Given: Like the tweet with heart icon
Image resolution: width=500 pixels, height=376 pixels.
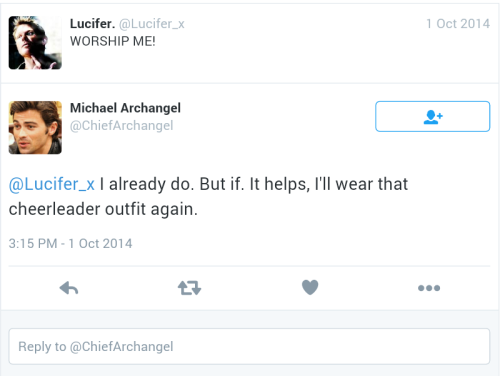Looking at the screenshot, I should coord(310,287).
